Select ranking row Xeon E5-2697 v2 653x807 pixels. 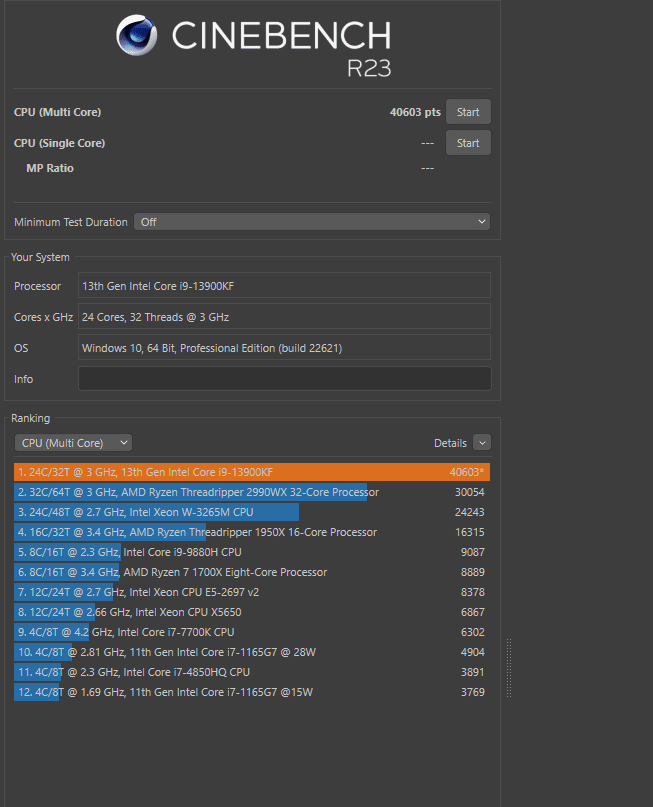point(252,592)
